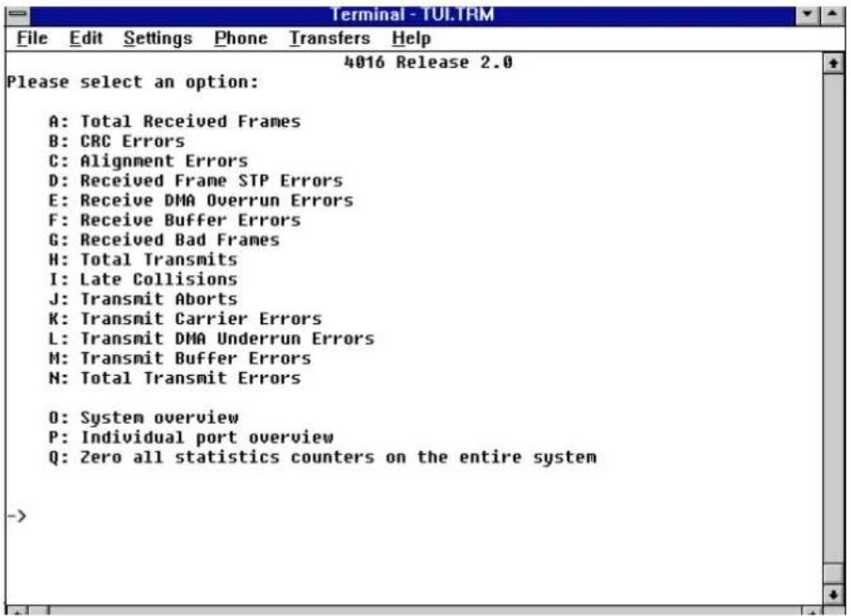This screenshot has width=851, height=616.
Task: Open the Settings menu
Action: pos(157,38)
